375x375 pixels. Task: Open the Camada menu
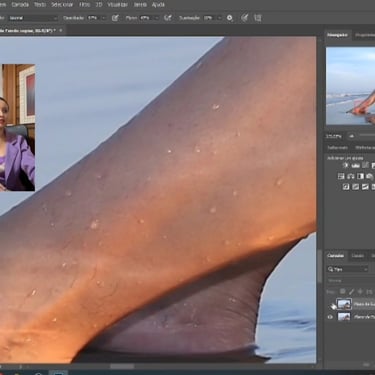click(20, 5)
